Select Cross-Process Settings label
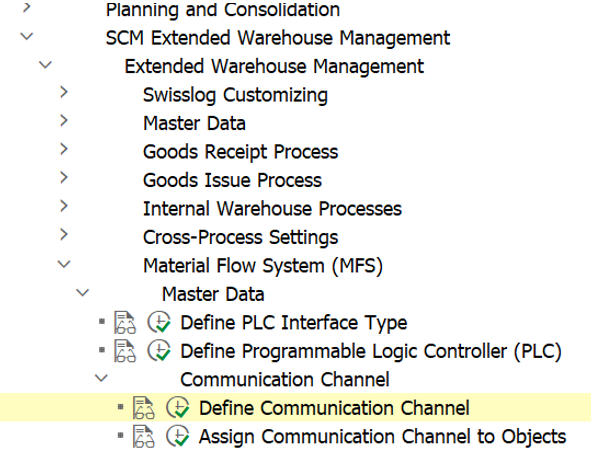Viewport: 591px width, 457px height. click(x=240, y=238)
